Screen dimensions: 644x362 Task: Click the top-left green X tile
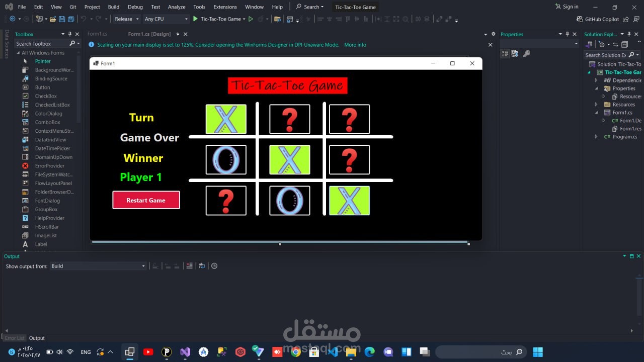[226, 119]
